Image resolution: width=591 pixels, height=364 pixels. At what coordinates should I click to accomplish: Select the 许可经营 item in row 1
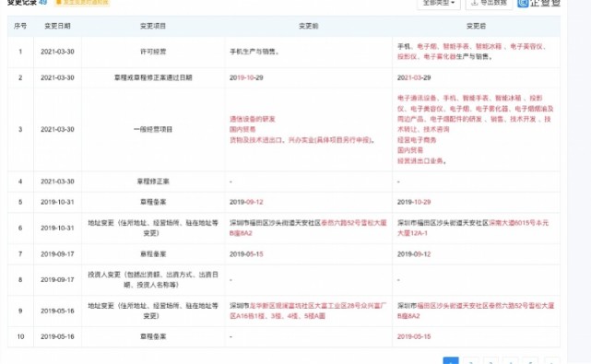click(x=153, y=52)
